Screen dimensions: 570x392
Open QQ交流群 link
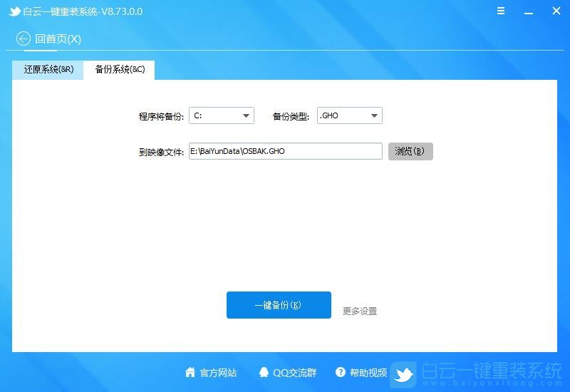click(295, 373)
